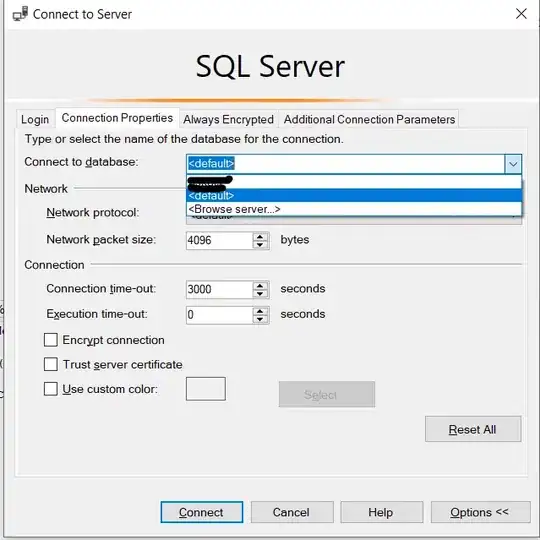This screenshot has width=540, height=540.
Task: Click the Connect to Server window icon
Action: click(x=20, y=14)
